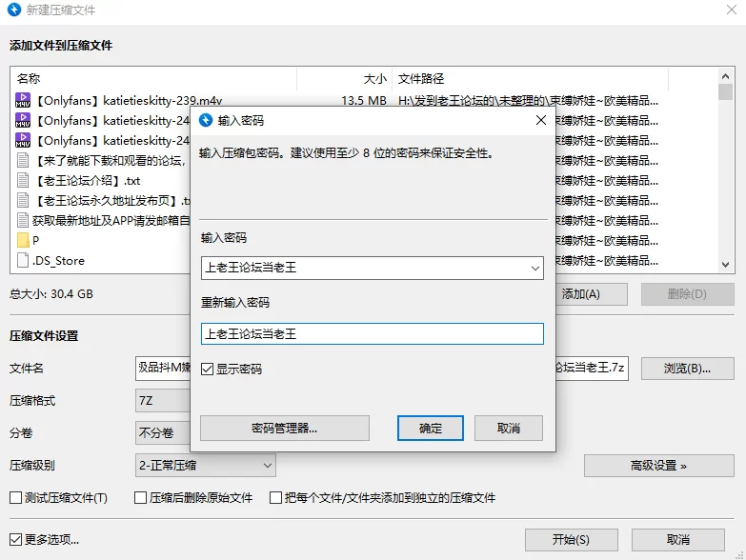
Task: Click the file list scrollbar down arrow
Action: [726, 265]
